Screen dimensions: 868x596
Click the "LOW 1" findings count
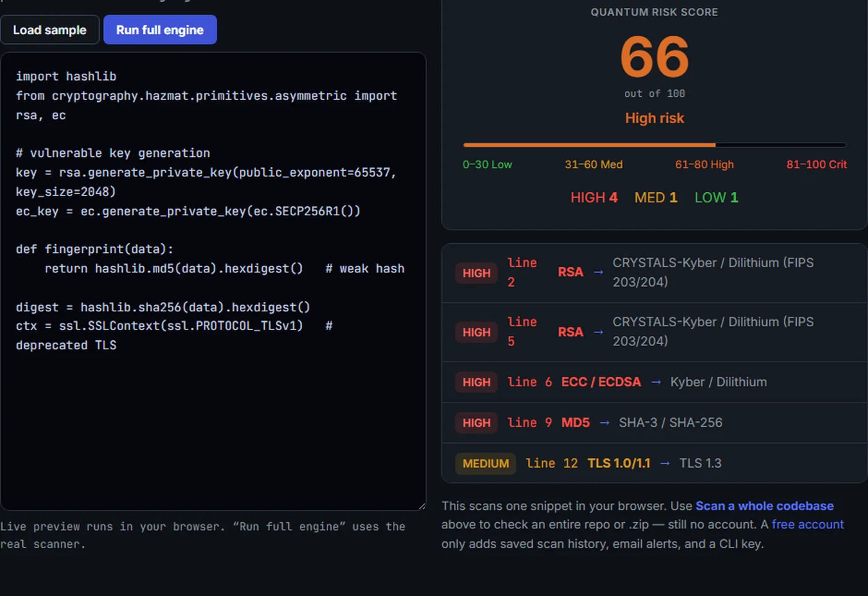tap(716, 198)
